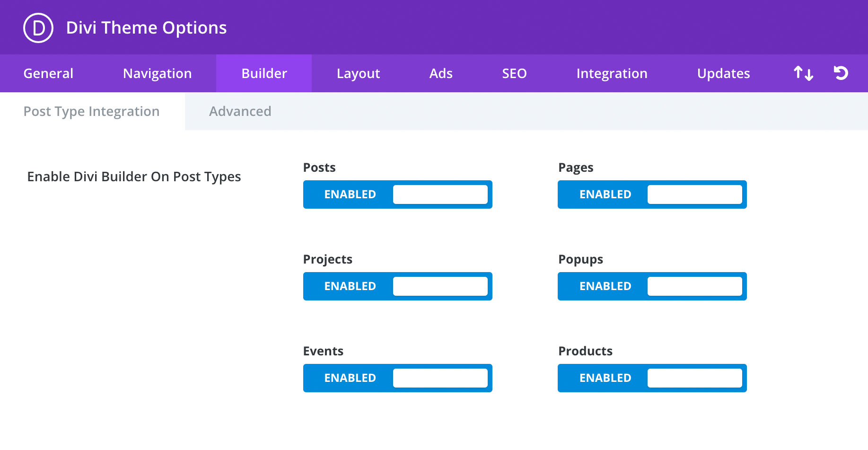868x450 pixels.
Task: Click Enable Divi Builder On Post Types label
Action: [x=134, y=176]
